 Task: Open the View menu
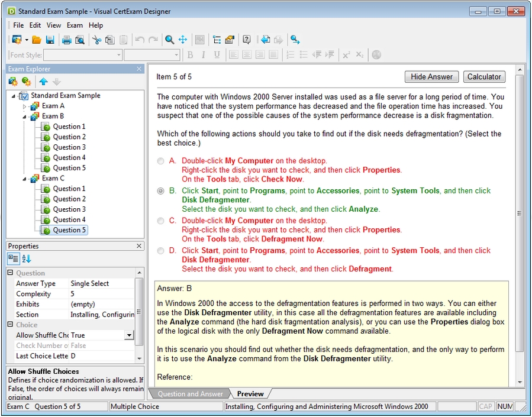tap(54, 25)
